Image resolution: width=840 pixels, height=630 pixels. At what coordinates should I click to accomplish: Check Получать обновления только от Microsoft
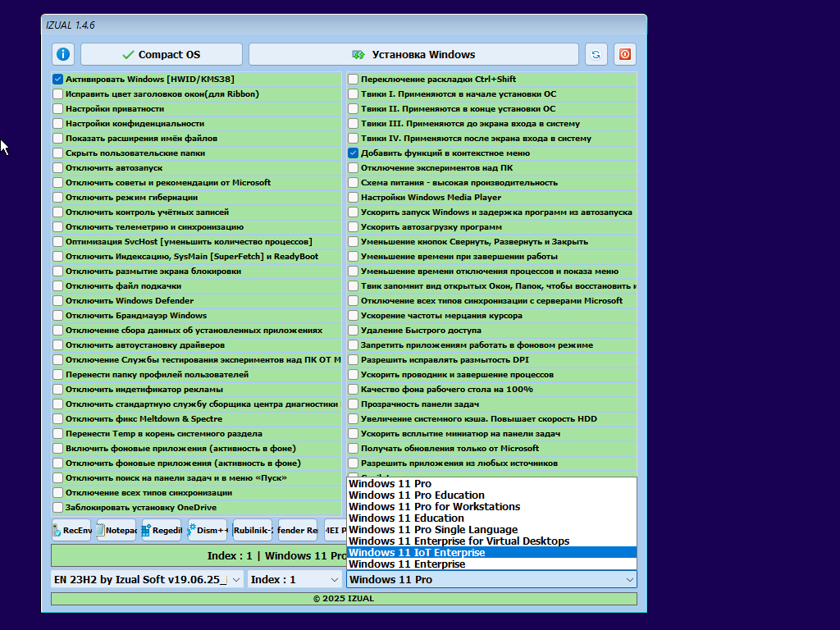353,449
